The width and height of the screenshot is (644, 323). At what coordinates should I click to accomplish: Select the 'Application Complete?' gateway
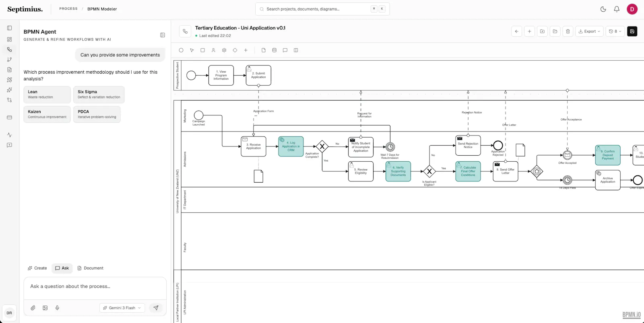(x=322, y=146)
